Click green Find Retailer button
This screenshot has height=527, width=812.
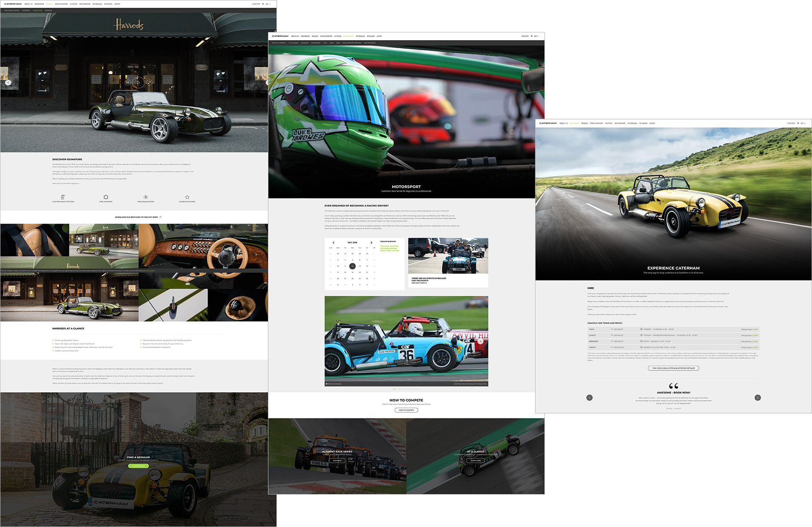(138, 466)
